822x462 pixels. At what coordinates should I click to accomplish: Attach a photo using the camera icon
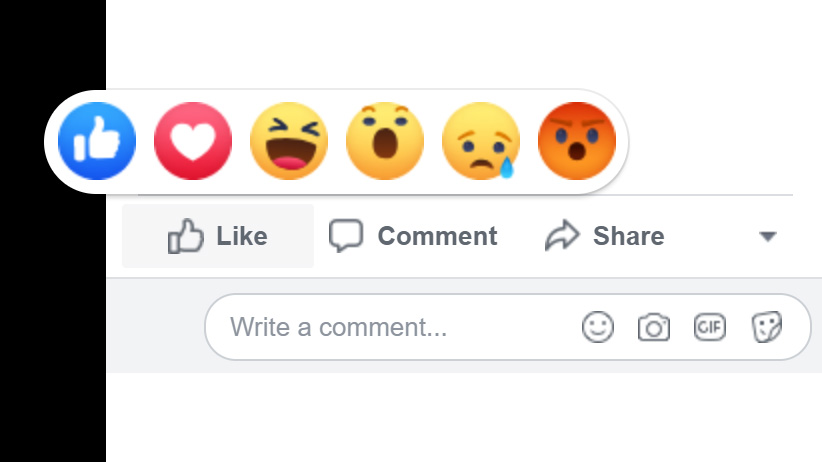[x=654, y=327]
